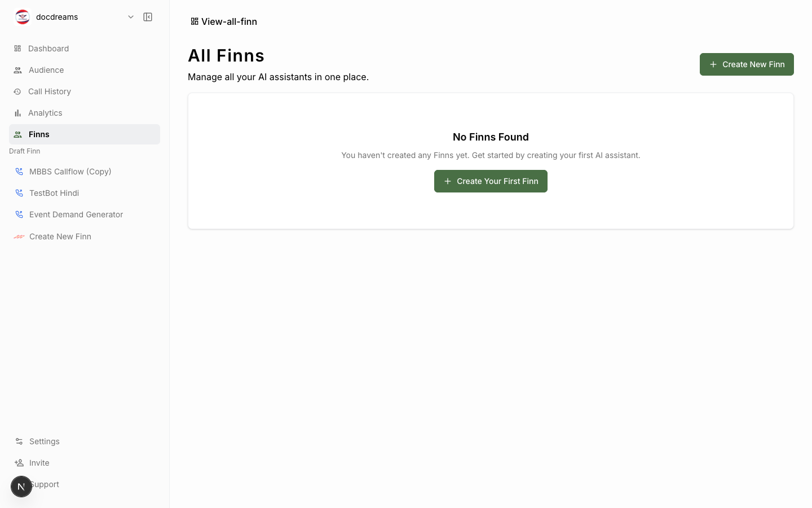Click the View-all-finn breadcrumb icon
This screenshot has width=812, height=508.
click(x=195, y=21)
